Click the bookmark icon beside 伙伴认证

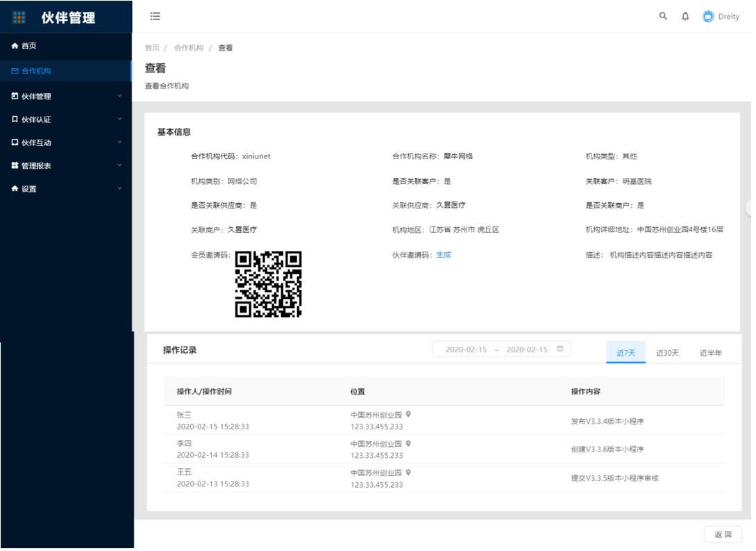(15, 120)
